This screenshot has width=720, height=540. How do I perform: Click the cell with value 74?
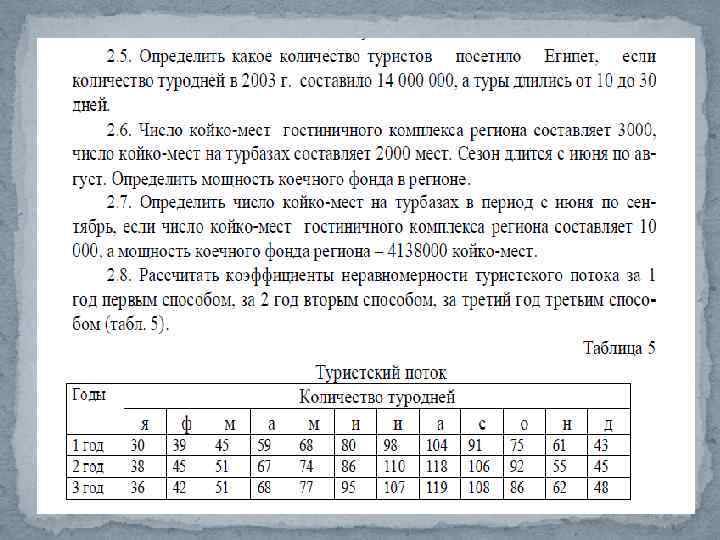point(306,466)
